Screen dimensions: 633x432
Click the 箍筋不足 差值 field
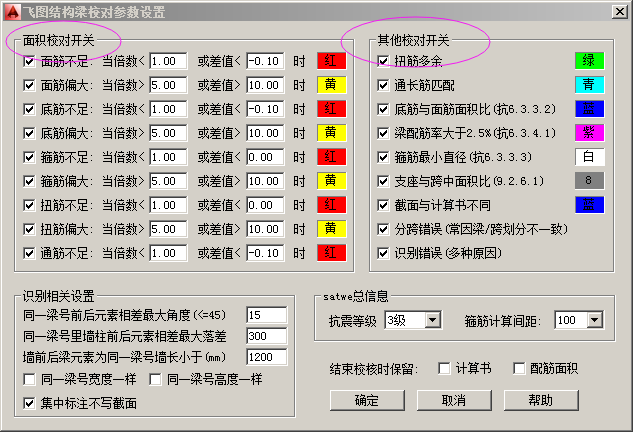(265, 157)
